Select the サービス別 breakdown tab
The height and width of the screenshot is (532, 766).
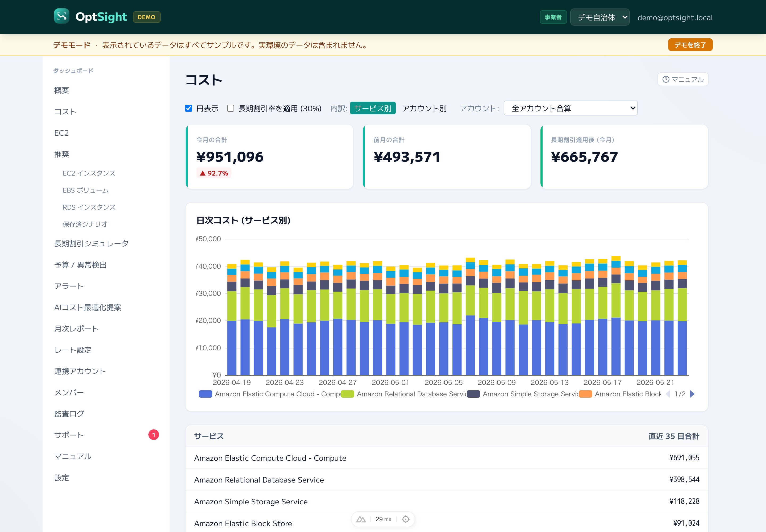click(x=373, y=108)
